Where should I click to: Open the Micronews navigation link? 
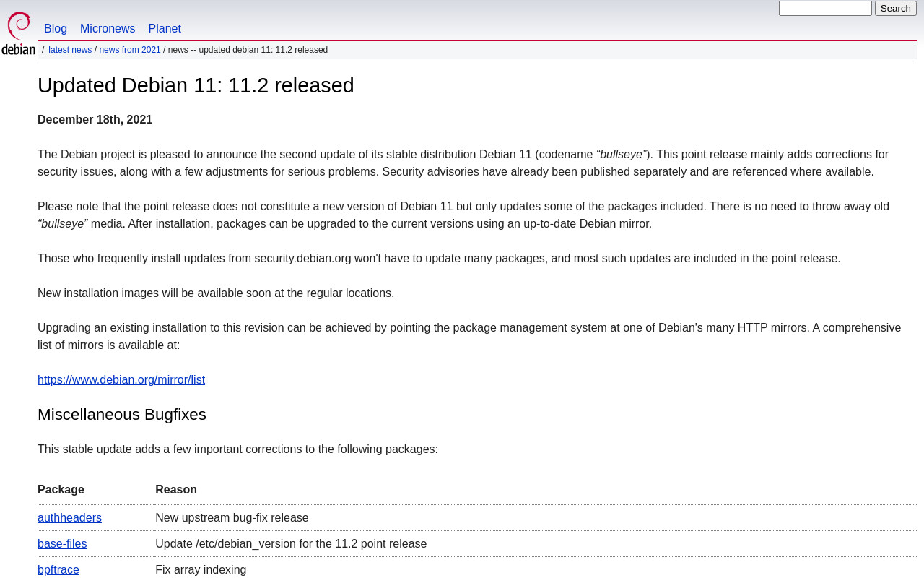click(x=108, y=29)
